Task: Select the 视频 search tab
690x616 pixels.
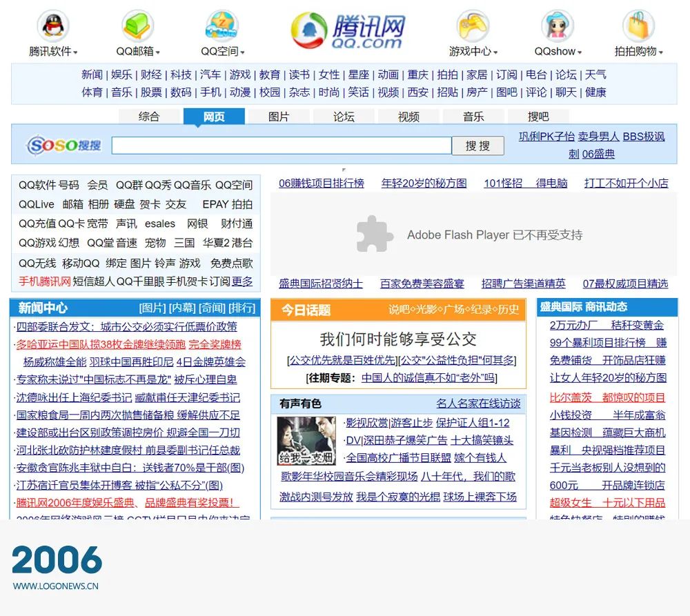Action: [408, 117]
